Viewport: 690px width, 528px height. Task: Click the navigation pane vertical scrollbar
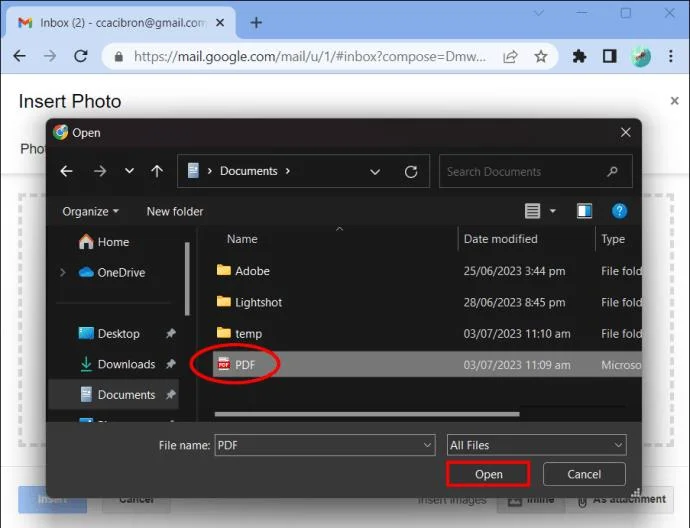187,279
